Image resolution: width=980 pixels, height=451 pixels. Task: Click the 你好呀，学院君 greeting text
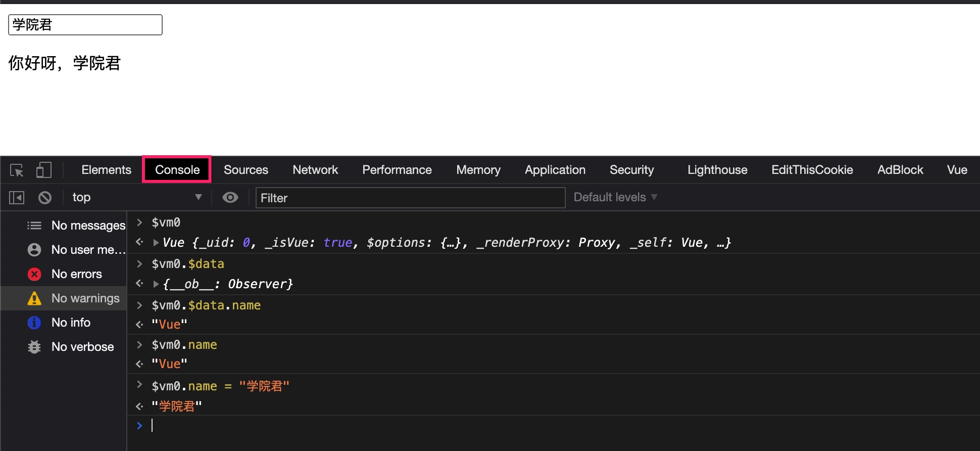point(65,63)
